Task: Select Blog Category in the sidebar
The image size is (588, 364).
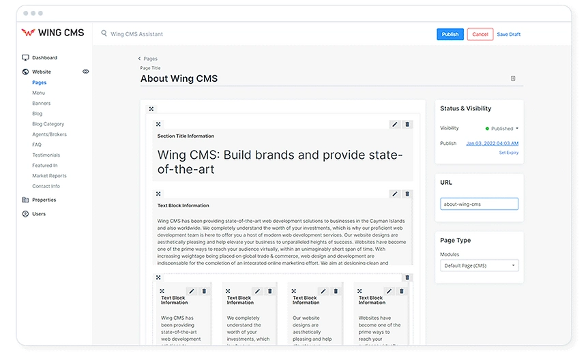Action: pos(48,124)
